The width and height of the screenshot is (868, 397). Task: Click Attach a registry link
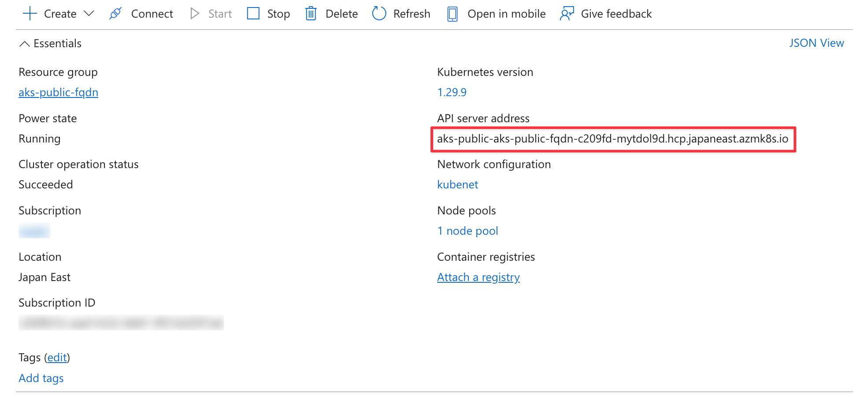click(478, 277)
